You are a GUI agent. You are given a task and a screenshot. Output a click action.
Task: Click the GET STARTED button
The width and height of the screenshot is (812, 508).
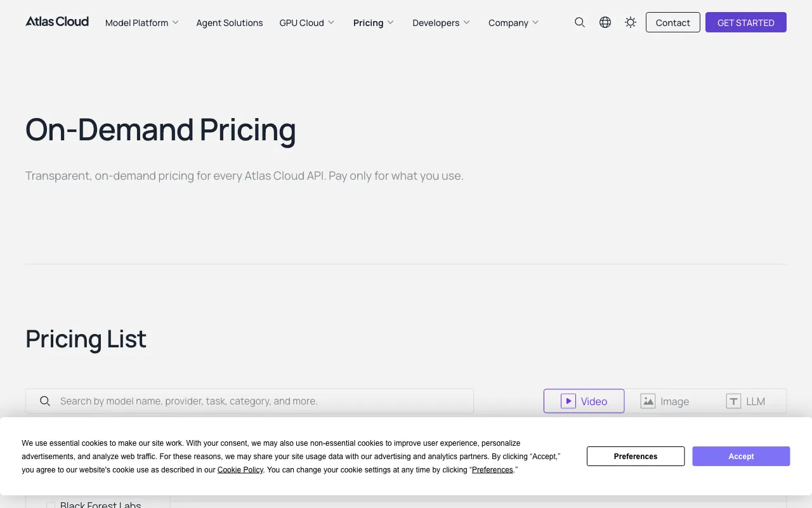[746, 22]
